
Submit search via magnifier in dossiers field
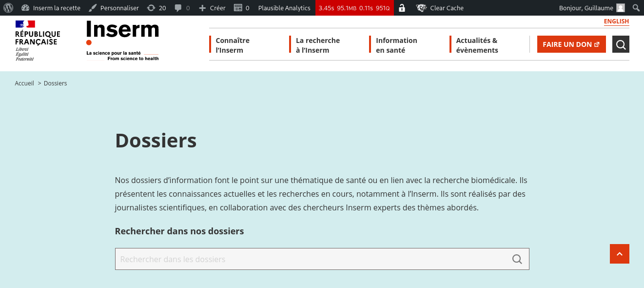[x=517, y=259]
